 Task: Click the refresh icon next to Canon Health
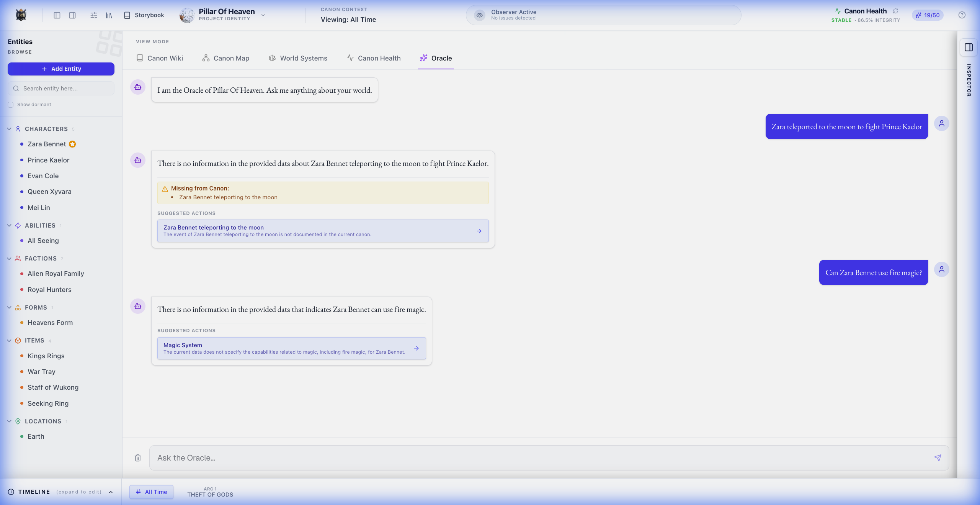[895, 11]
